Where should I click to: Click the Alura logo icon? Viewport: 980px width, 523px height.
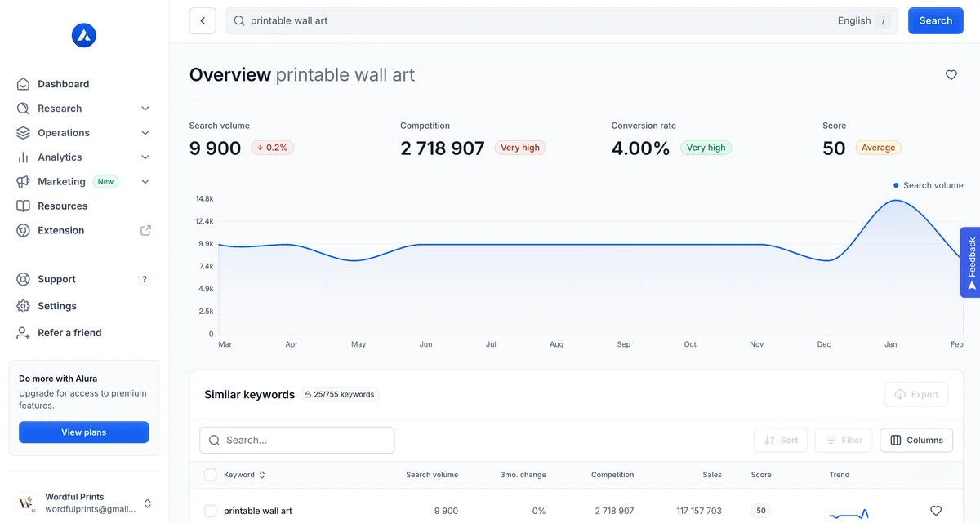tap(84, 35)
